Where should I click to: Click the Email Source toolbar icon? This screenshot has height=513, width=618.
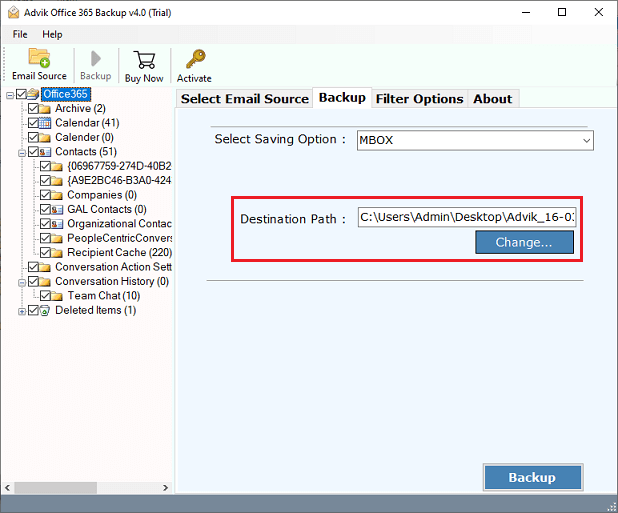pos(39,58)
